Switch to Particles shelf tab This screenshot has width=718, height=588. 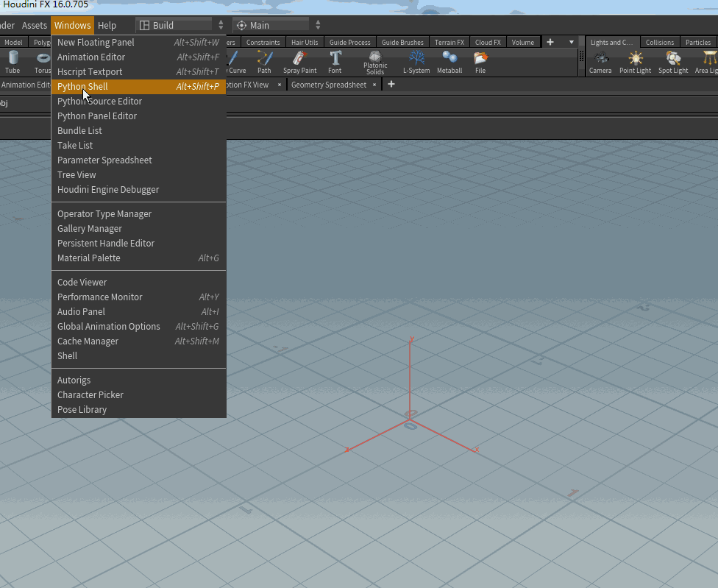(x=698, y=42)
